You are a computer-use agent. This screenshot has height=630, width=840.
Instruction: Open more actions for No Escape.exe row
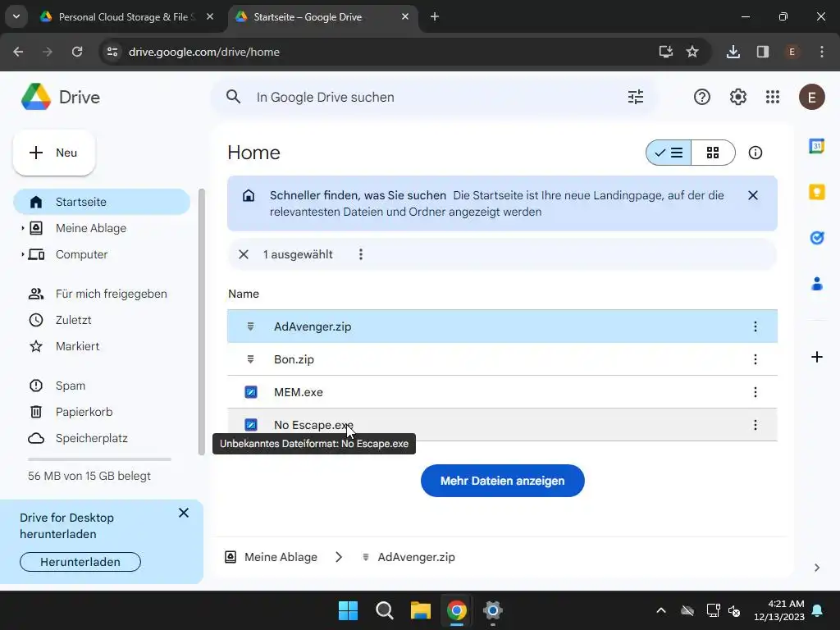[x=756, y=425]
